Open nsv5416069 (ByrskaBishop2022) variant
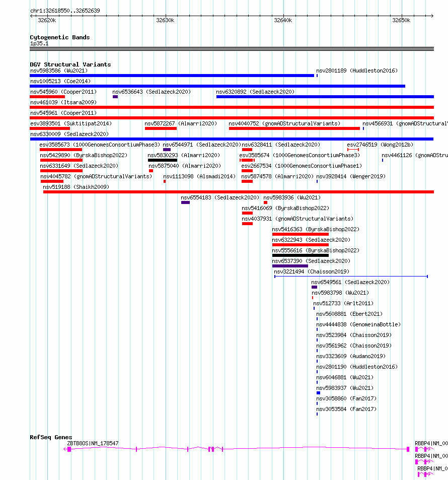This screenshot has height=480, width=448. pos(285,208)
